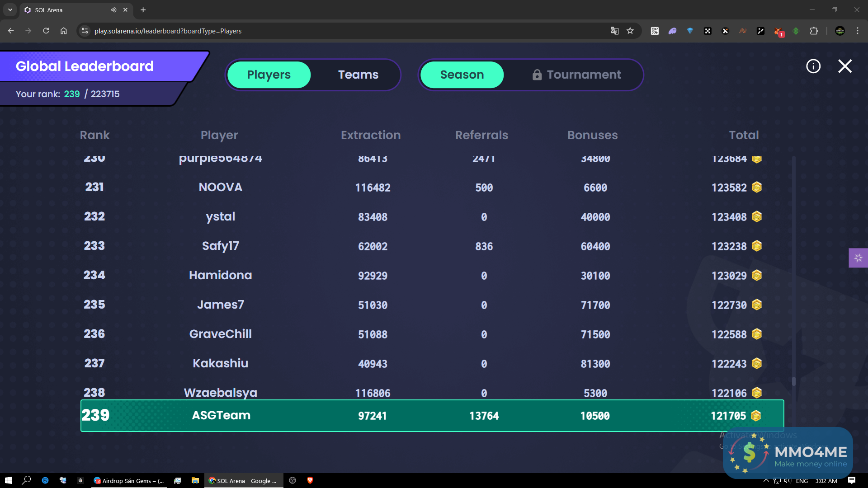Select the Season toggle option

(462, 75)
